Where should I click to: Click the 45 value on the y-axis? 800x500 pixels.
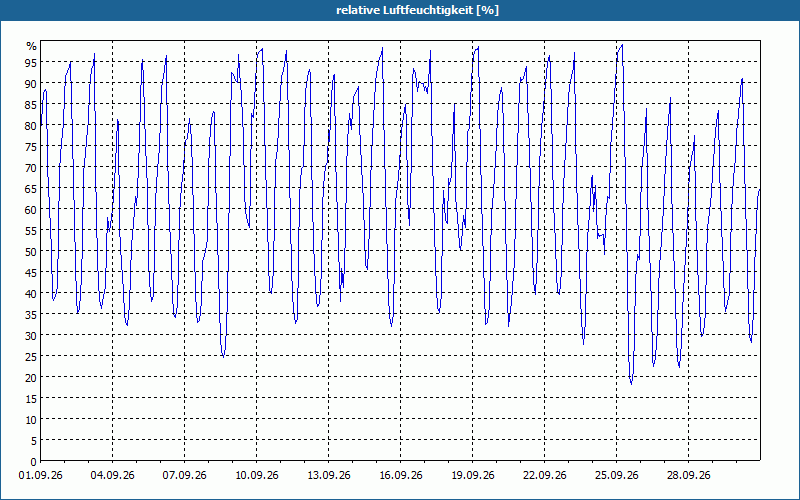31,272
